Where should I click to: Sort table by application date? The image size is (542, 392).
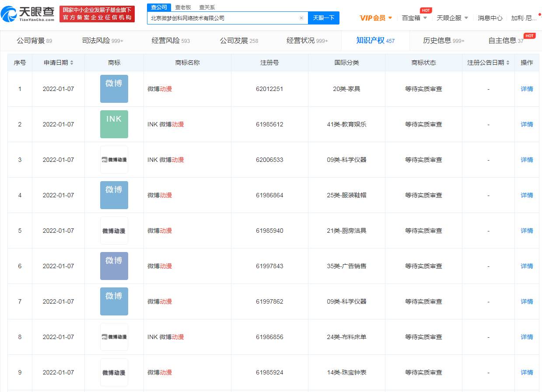click(72, 63)
